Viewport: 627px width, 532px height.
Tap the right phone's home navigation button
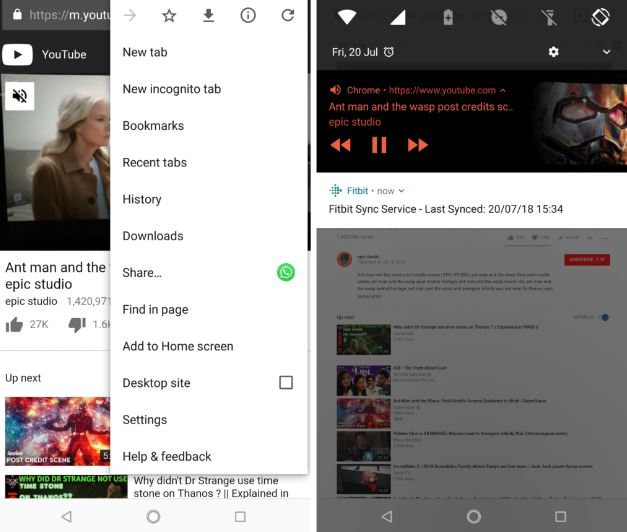pos(473,517)
